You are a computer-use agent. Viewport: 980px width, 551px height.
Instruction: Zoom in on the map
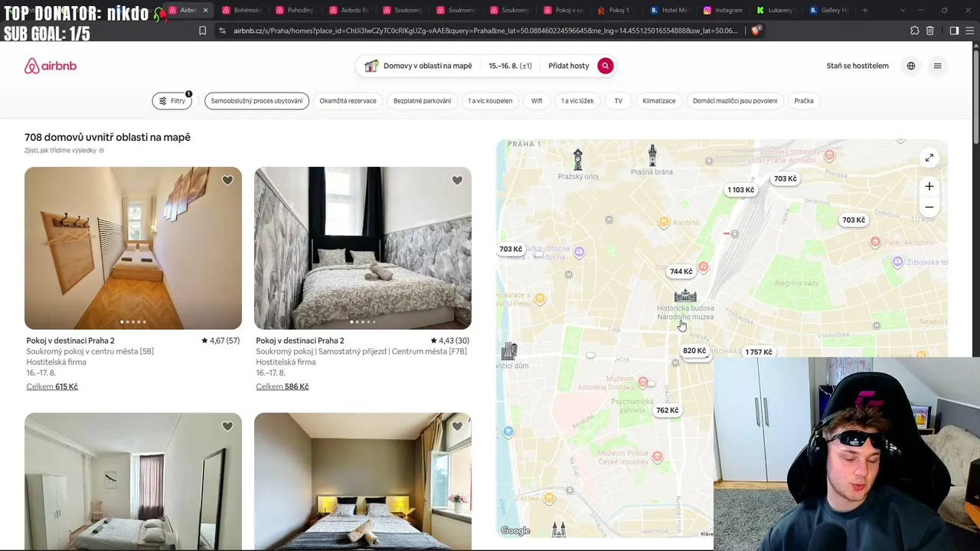[929, 187]
